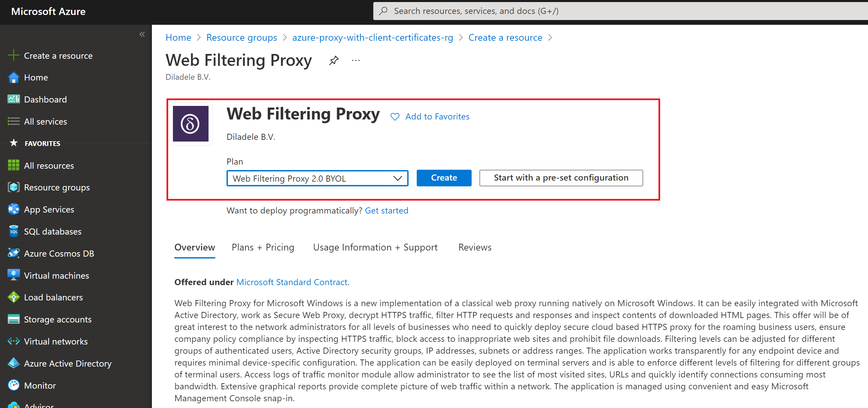Open Usage Information + Support tab
The height and width of the screenshot is (408, 868).
pyautogui.click(x=375, y=247)
